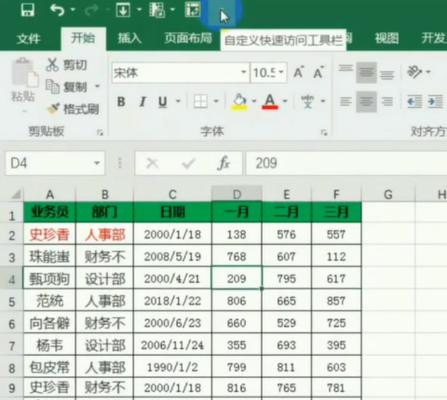Viewport: 447px width, 400px height.
Task: Click the Save icon in quick access toolbar
Action: point(28,9)
